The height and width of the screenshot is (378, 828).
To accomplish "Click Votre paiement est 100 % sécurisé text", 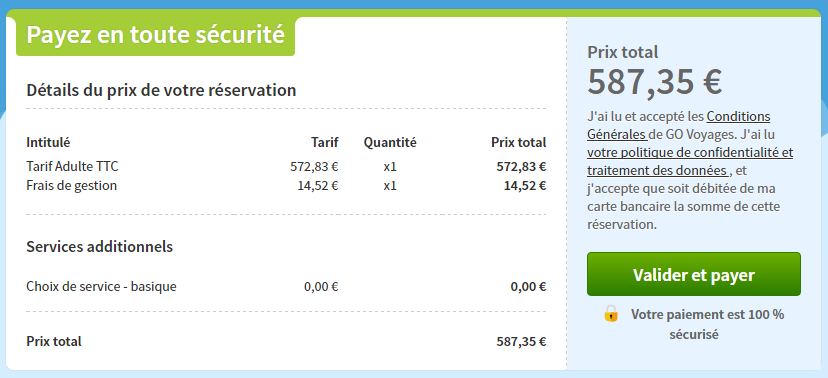I will (x=707, y=324).
